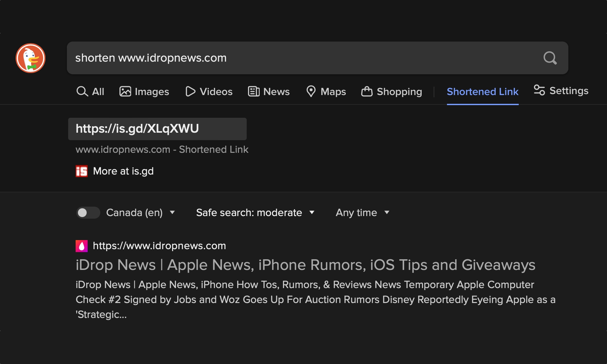The image size is (607, 364).
Task: Go to the News tab
Action: click(x=269, y=91)
